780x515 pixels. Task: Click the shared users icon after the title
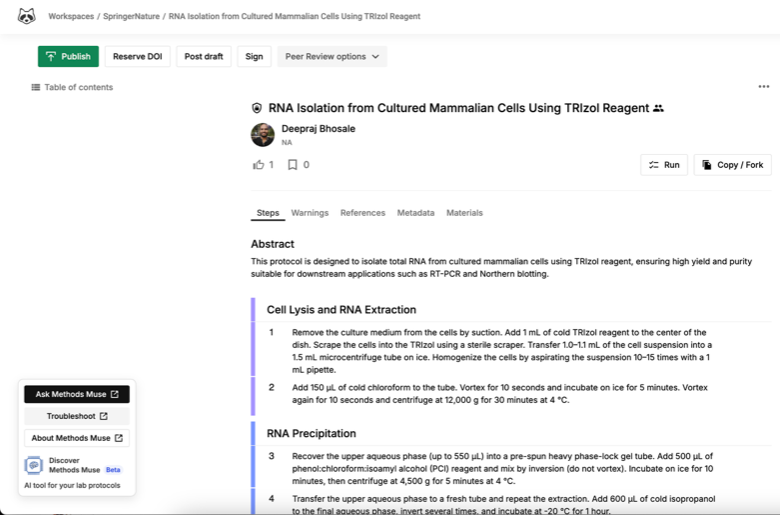point(658,109)
